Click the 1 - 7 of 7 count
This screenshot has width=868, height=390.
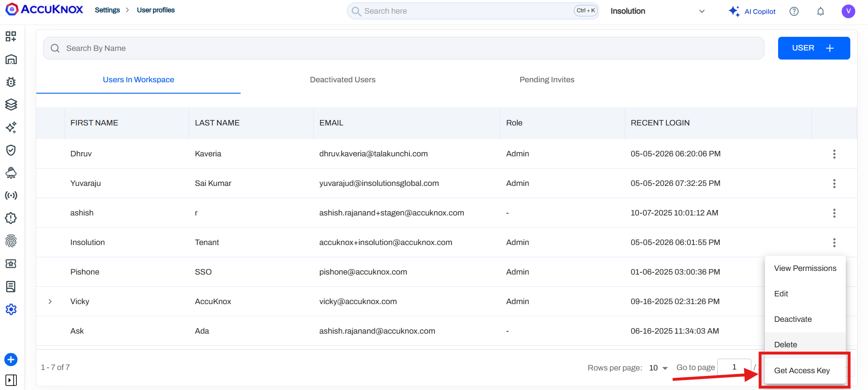coord(55,367)
